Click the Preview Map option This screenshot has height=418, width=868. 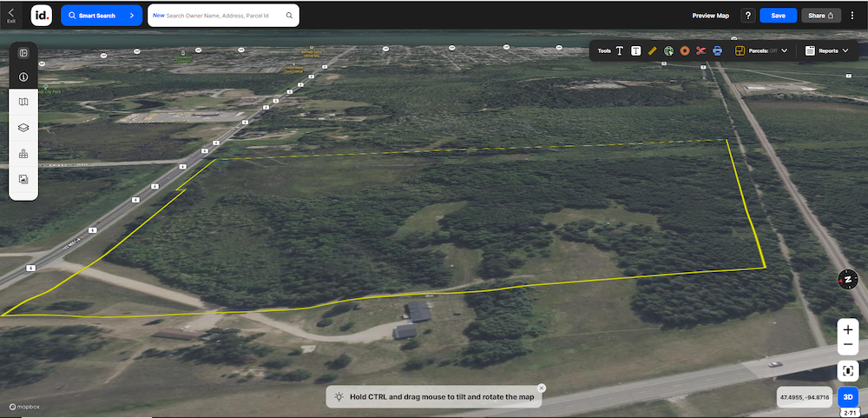pos(710,16)
